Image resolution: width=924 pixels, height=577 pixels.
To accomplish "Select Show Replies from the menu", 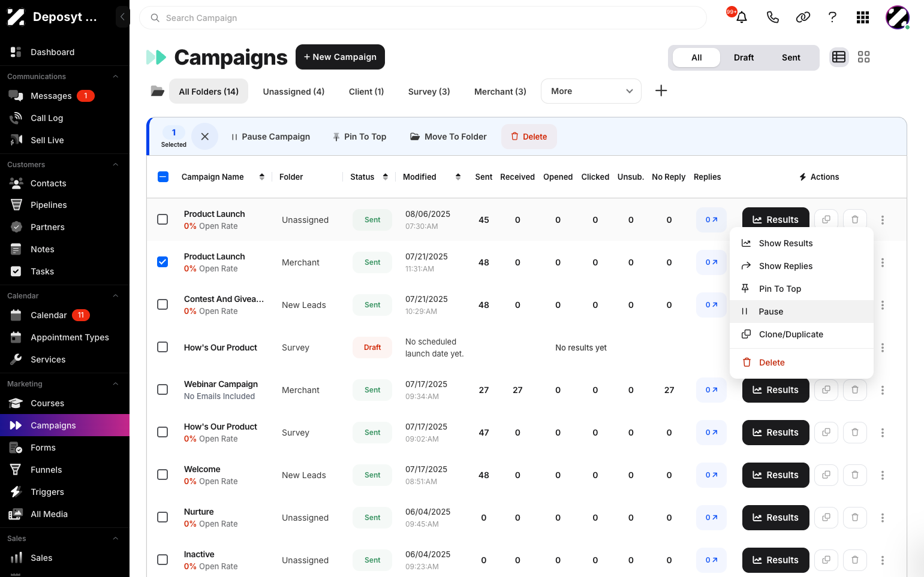I will (x=801, y=266).
